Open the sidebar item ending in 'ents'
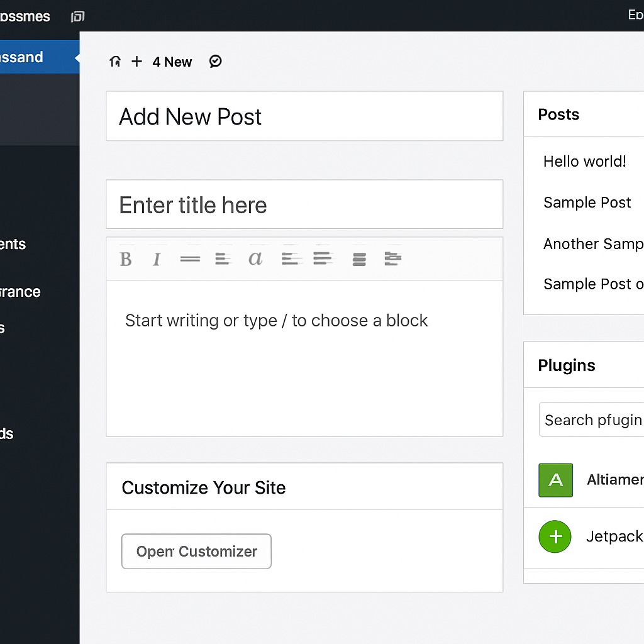This screenshot has height=644, width=644. (13, 245)
